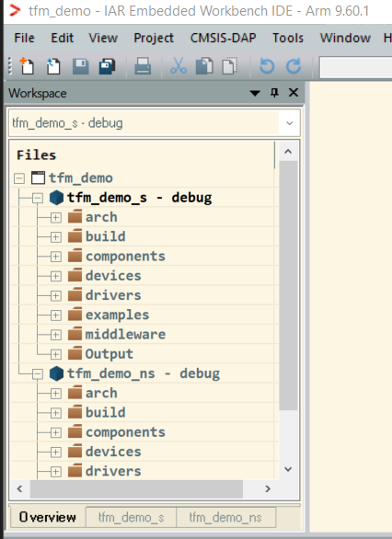Open the Tools menu
This screenshot has height=539, width=392.
288,38
